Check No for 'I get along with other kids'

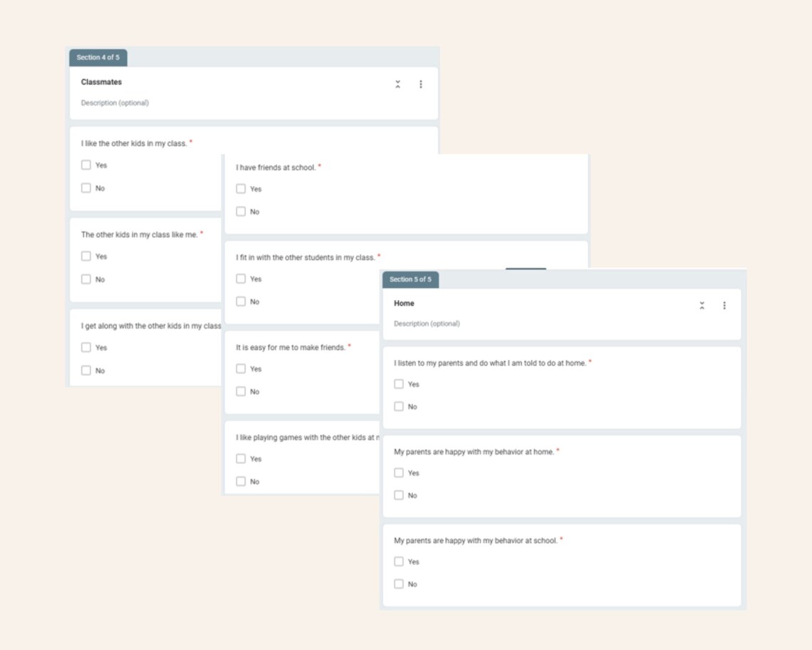click(86, 370)
